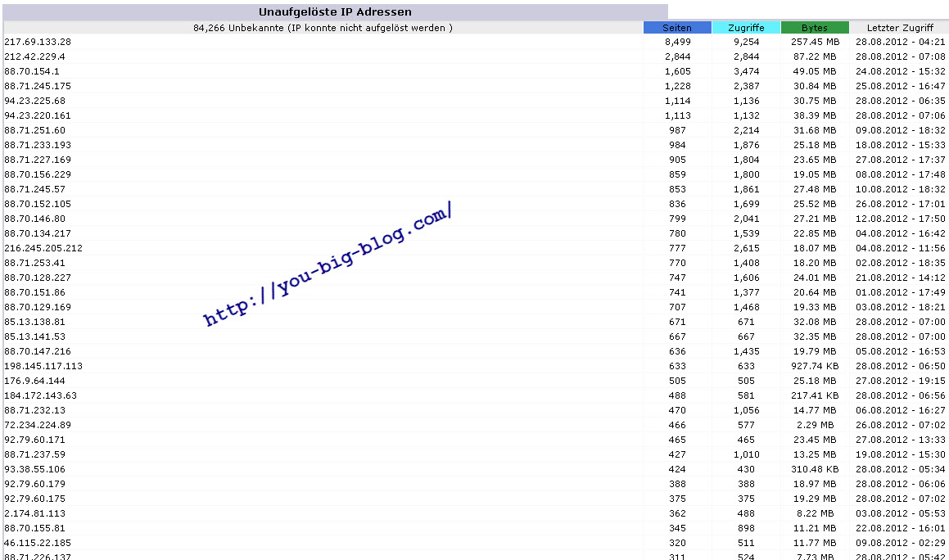Select IP address 216.245.205.212
This screenshot has height=560, width=949.
[43, 248]
